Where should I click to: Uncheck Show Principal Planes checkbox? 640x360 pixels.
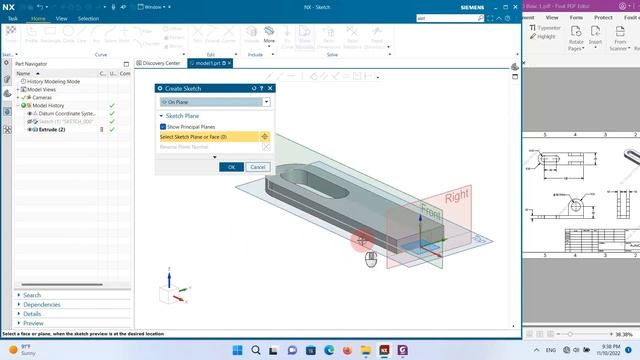click(163, 127)
